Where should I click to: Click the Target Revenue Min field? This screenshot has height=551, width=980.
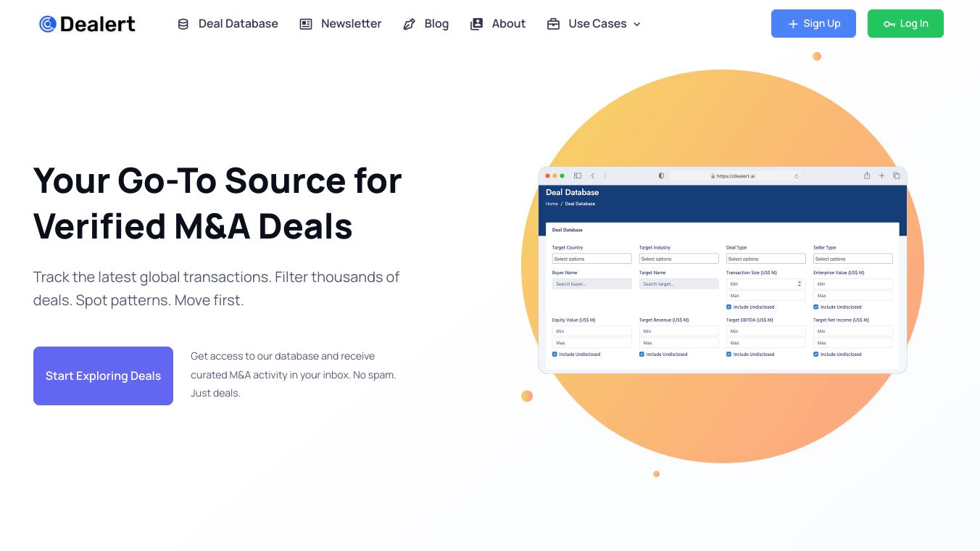pos(679,331)
